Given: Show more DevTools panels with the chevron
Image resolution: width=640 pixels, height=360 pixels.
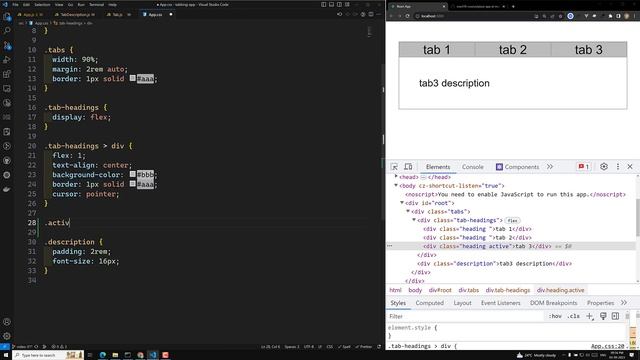Looking at the screenshot, I should pos(550,167).
